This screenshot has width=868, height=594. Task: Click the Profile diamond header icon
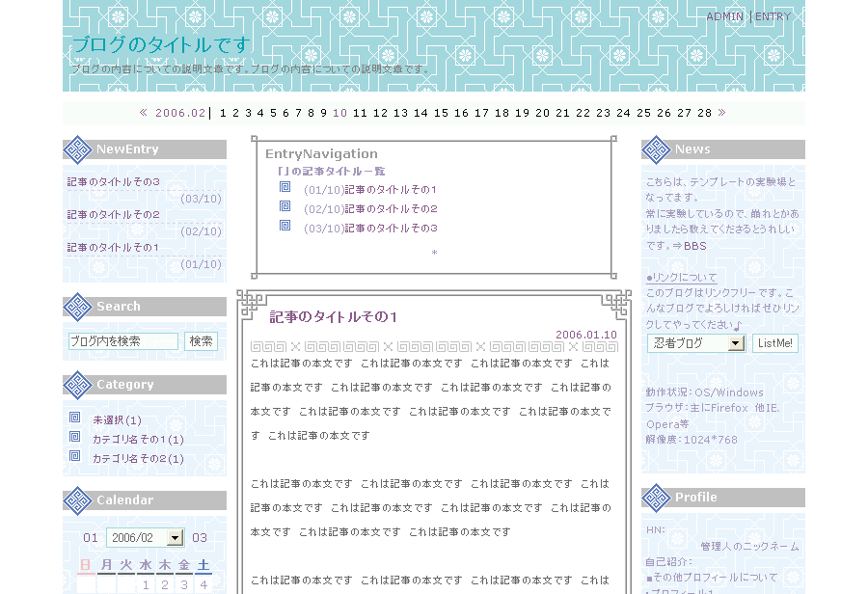656,498
